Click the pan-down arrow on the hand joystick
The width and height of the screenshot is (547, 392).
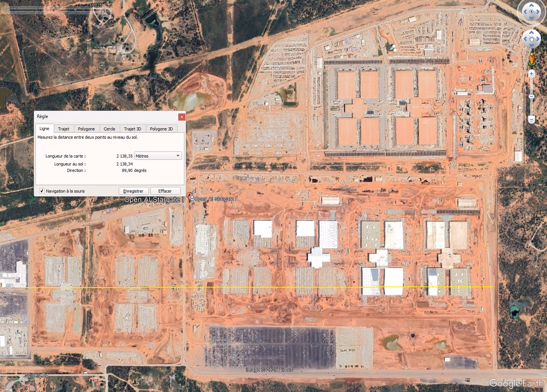coord(532,46)
